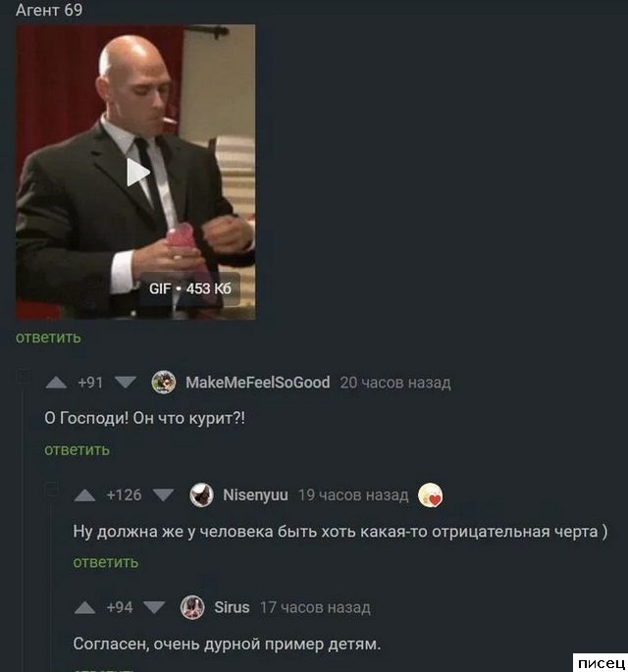628x672 pixels.
Task: Collapse the Nisenyuu reply branch
Action: coord(51,489)
